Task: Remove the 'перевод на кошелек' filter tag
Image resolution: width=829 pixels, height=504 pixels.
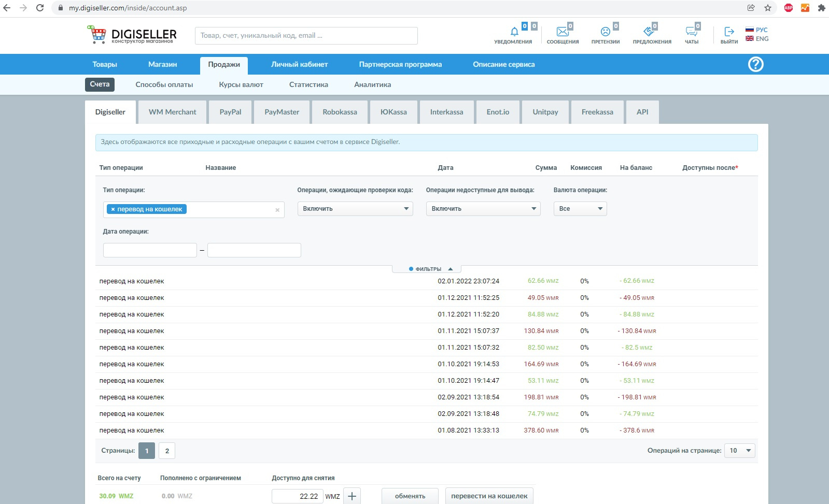Action: coord(113,209)
